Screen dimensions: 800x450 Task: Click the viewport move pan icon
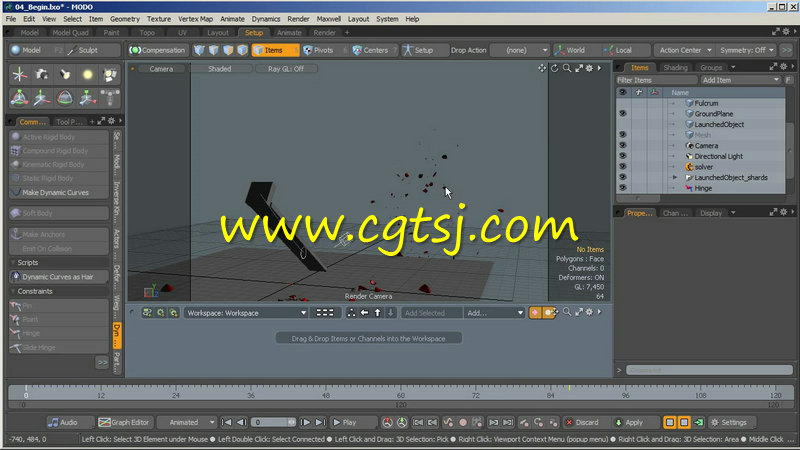pyautogui.click(x=542, y=68)
